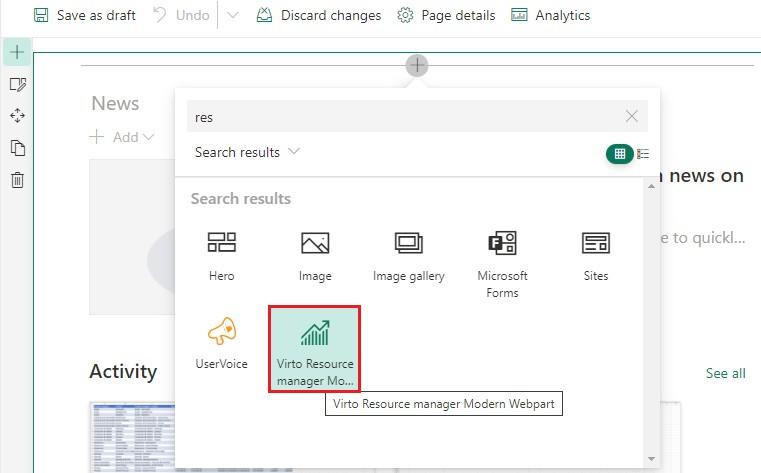
Task: Click the duplicate section icon
Action: [x=17, y=148]
